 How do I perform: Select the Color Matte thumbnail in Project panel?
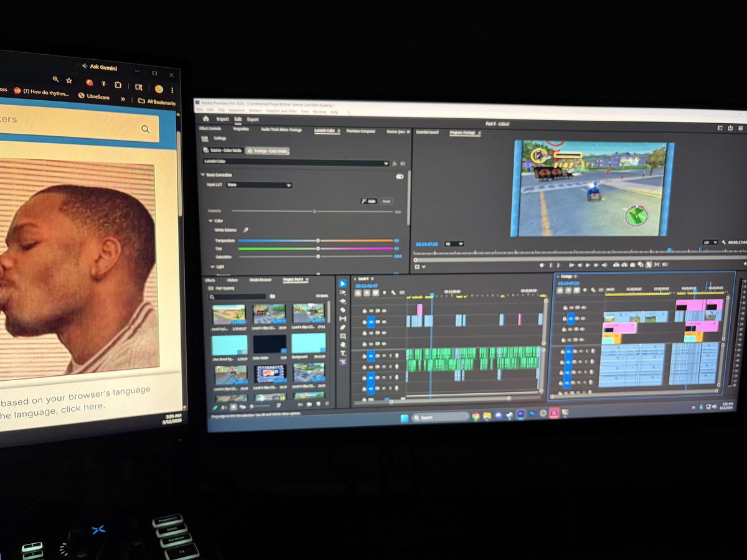point(270,343)
